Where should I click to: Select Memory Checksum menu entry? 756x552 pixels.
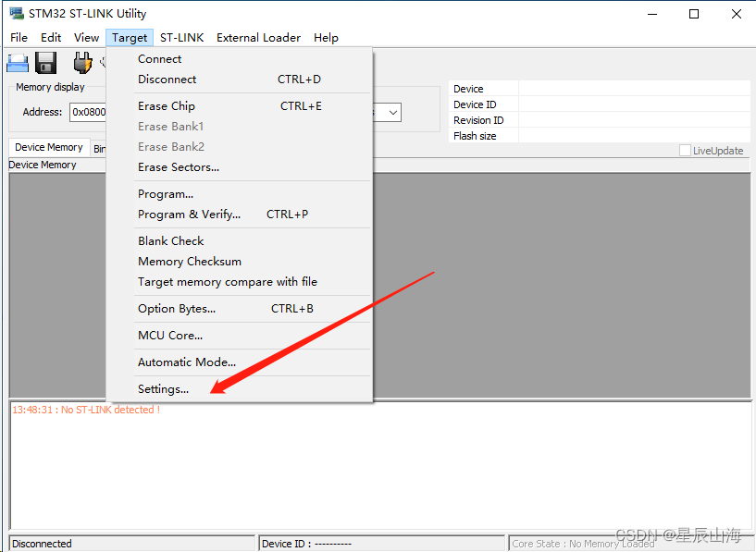pos(240,262)
